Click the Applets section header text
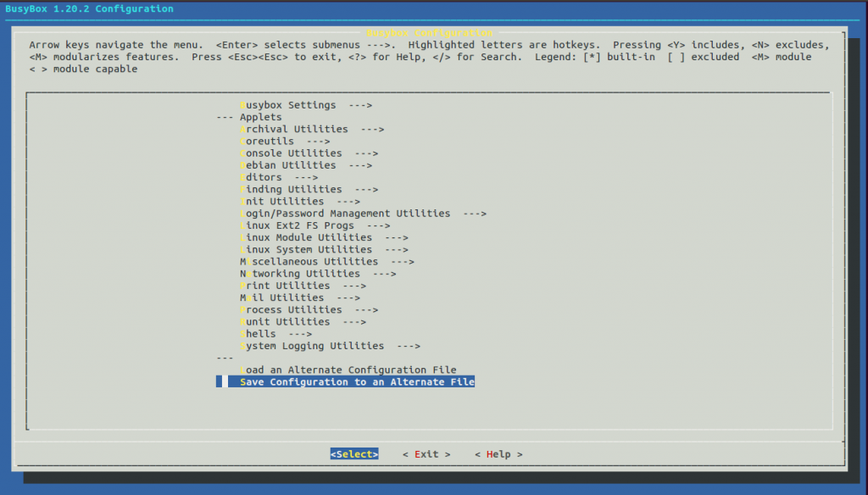The width and height of the screenshot is (868, 495). pyautogui.click(x=261, y=117)
